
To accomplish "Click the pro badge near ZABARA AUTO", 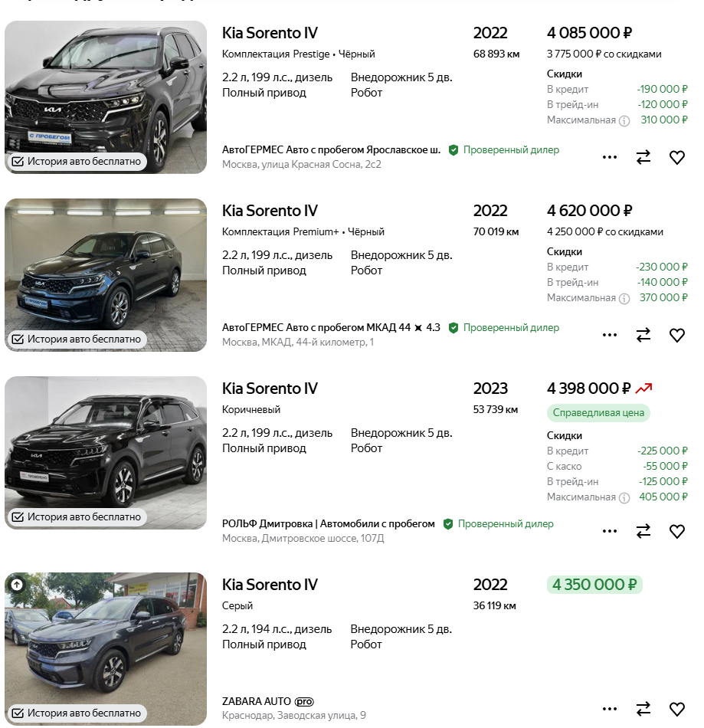I will pos(304,701).
